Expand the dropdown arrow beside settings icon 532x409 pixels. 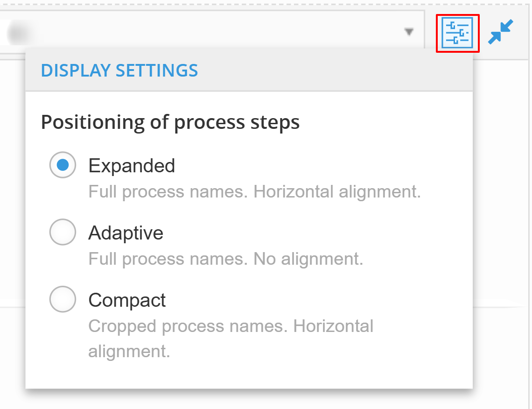[409, 32]
